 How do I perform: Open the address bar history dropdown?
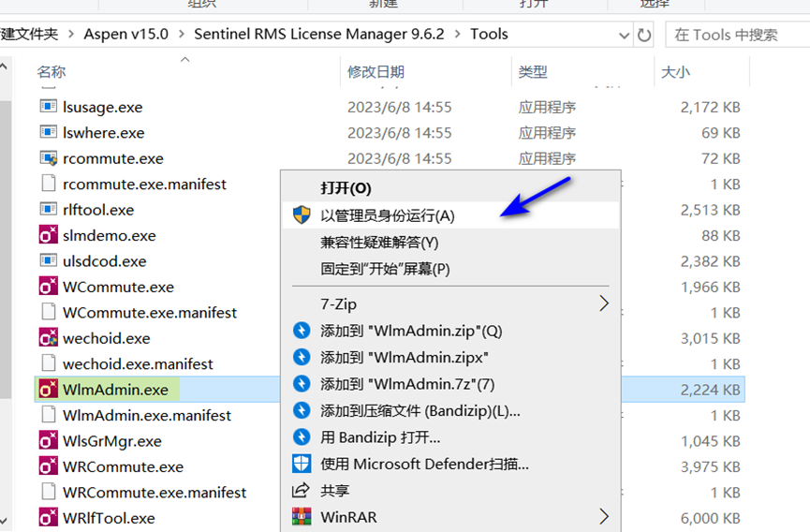tap(624, 35)
